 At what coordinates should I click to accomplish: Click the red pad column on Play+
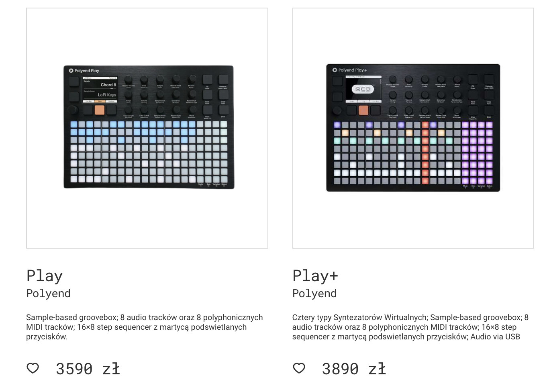point(425,153)
